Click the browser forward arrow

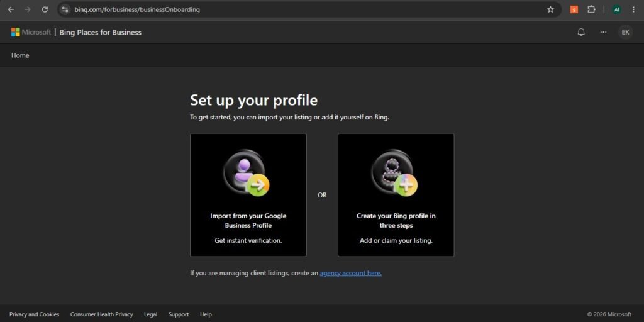[28, 9]
